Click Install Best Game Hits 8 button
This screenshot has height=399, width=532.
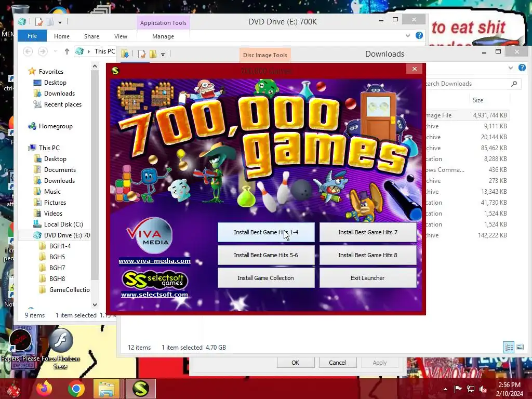(368, 255)
